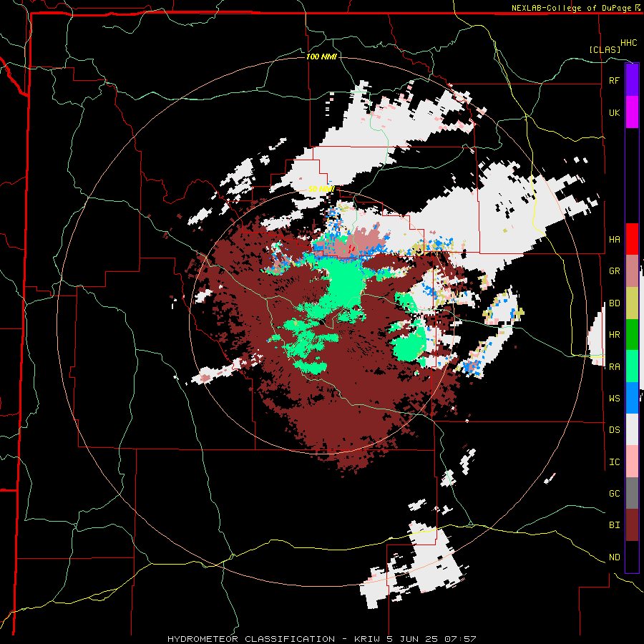Image resolution: width=644 pixels, height=644 pixels.
Task: Click the 'ND' legend label
Action: click(x=614, y=557)
